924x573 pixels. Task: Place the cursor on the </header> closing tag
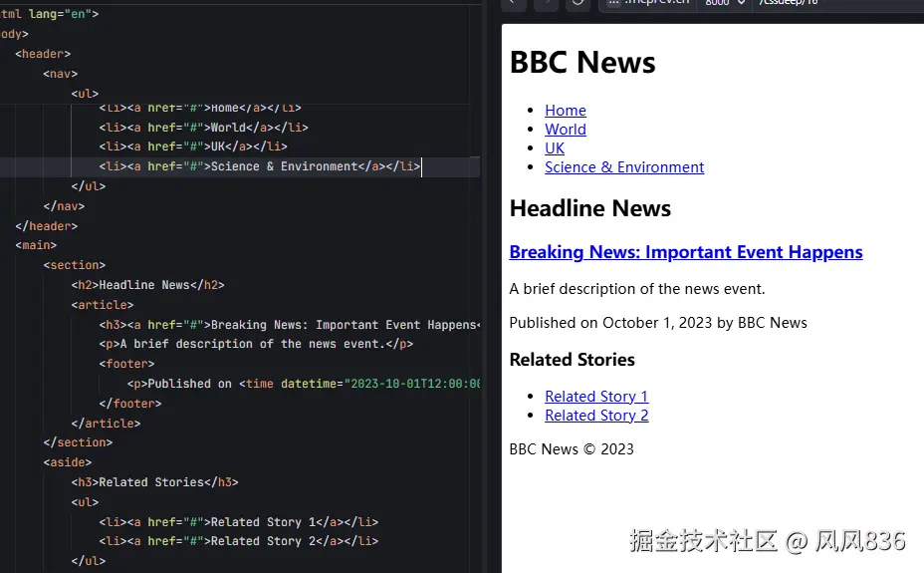(47, 226)
